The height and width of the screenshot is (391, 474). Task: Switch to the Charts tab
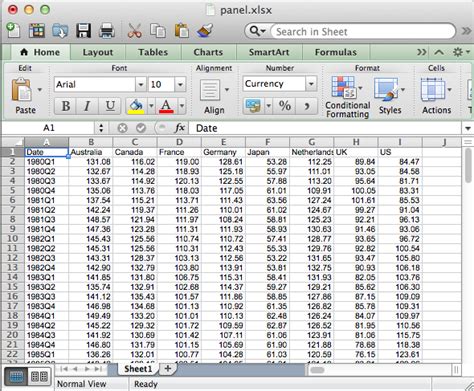(208, 52)
